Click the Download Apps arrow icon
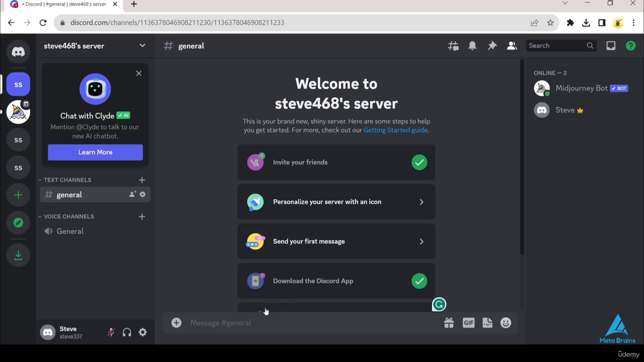644x362 pixels. click(18, 255)
